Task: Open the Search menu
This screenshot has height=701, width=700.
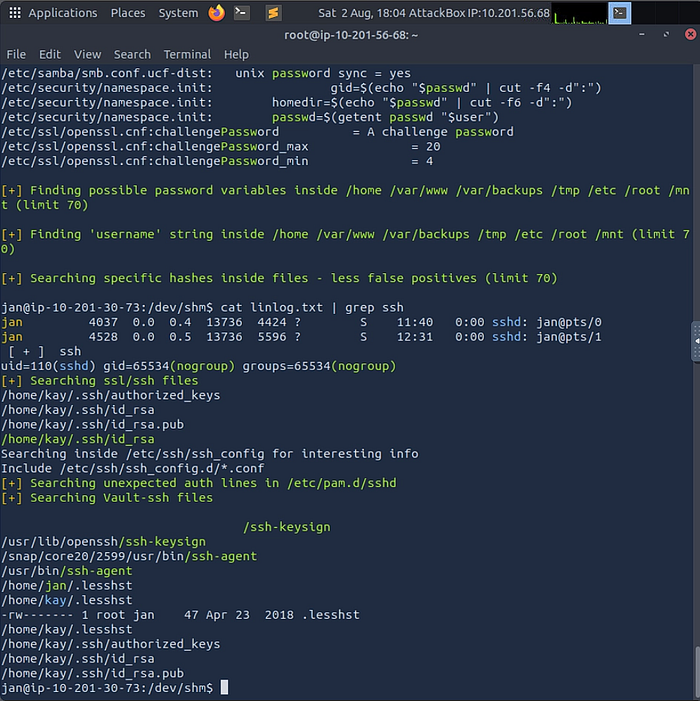Action: (132, 55)
